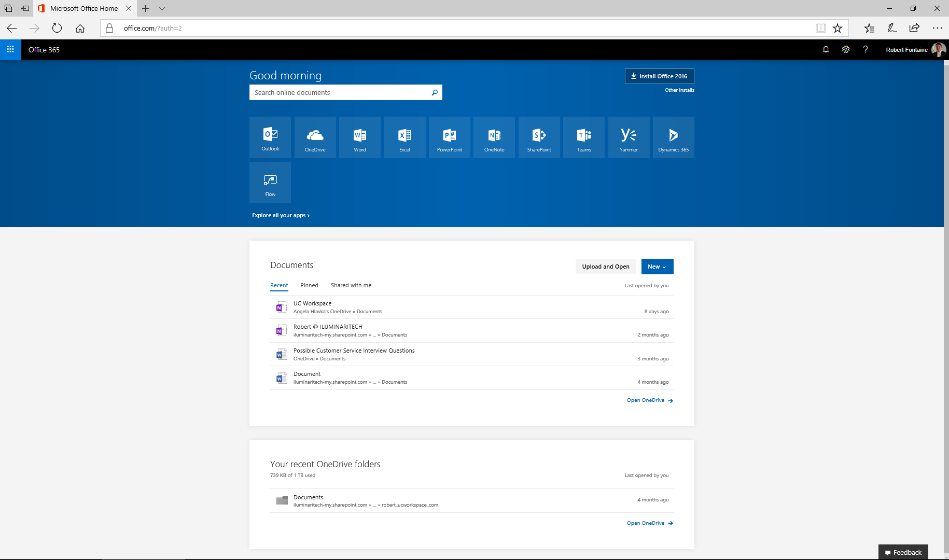Show notifications via the bell icon

tap(826, 50)
